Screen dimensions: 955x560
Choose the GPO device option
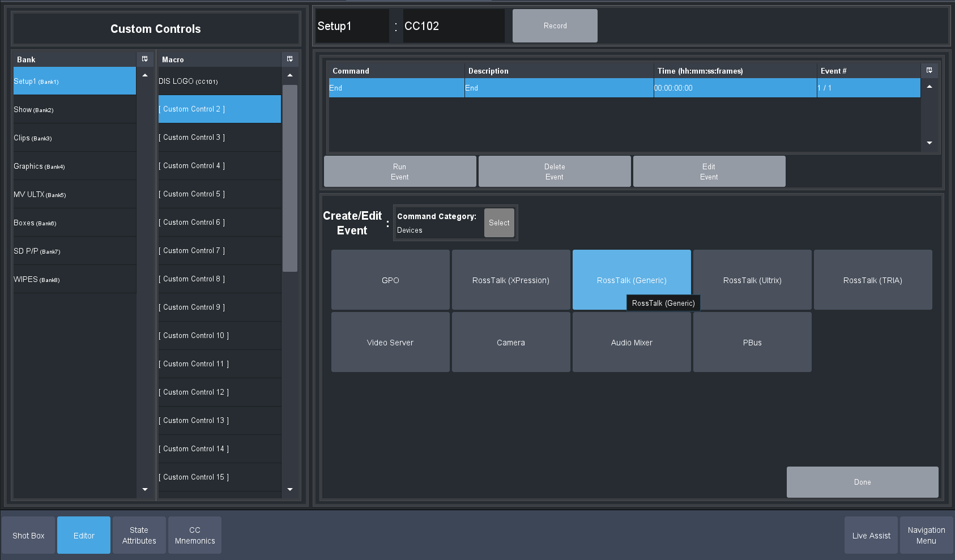click(390, 280)
